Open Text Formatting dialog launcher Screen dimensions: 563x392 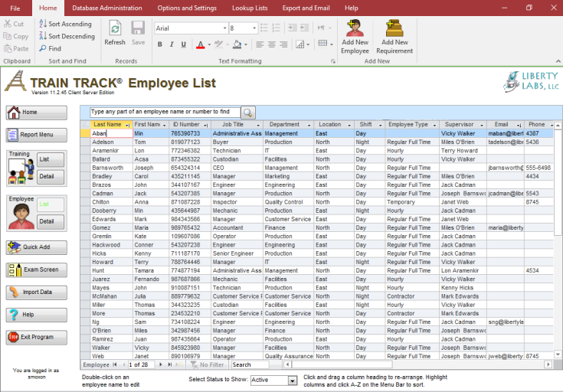pos(333,62)
